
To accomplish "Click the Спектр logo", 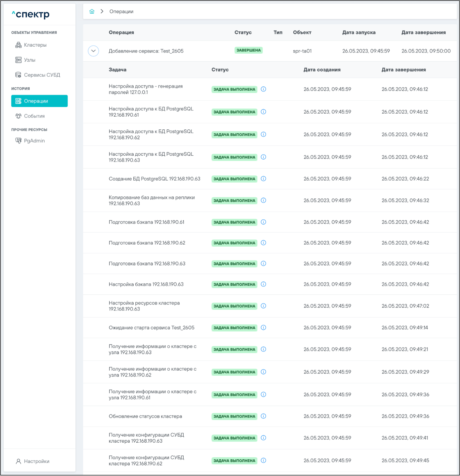I will (x=31, y=14).
